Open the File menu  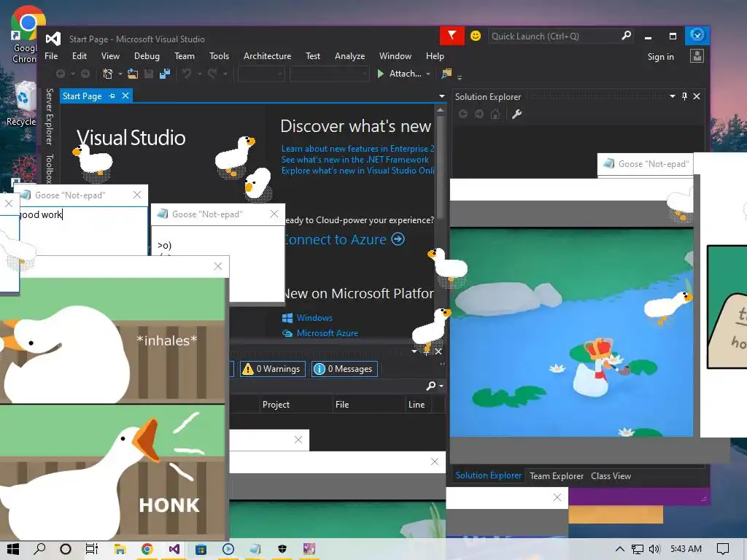click(51, 55)
